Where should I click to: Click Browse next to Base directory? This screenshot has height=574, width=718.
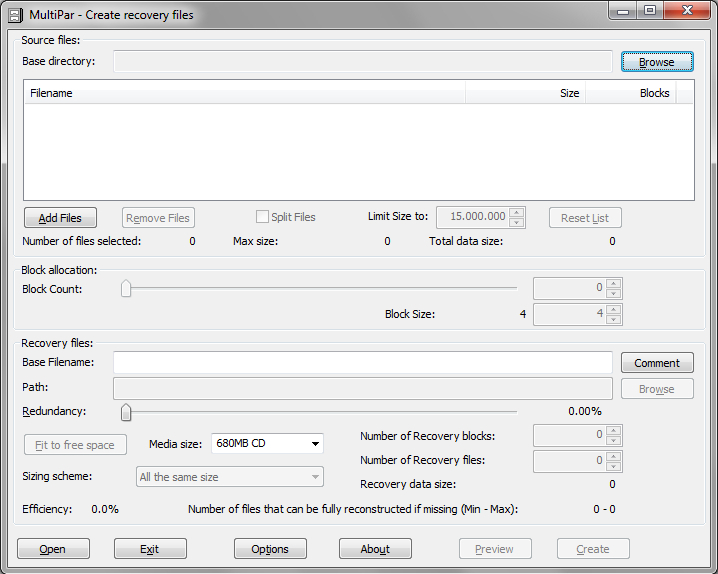coord(657,62)
